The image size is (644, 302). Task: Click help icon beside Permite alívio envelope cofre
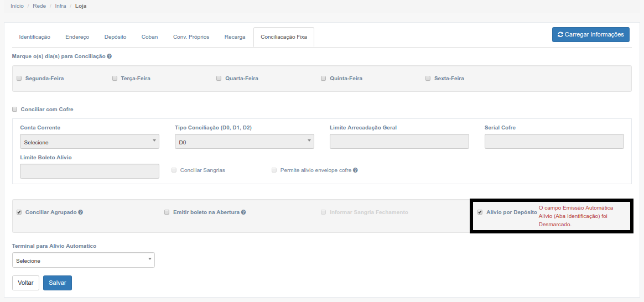[x=355, y=170]
